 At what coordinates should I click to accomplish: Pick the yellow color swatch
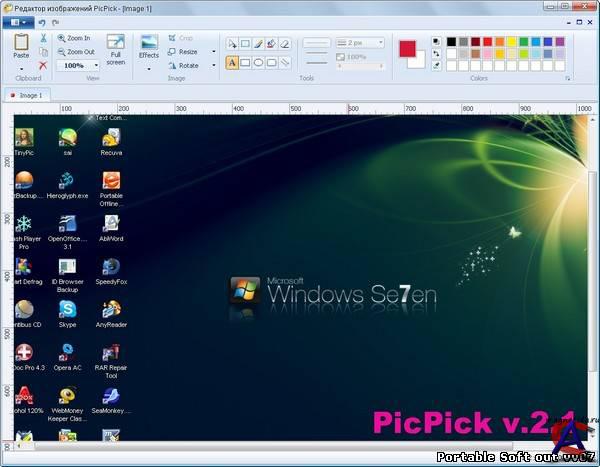point(513,42)
